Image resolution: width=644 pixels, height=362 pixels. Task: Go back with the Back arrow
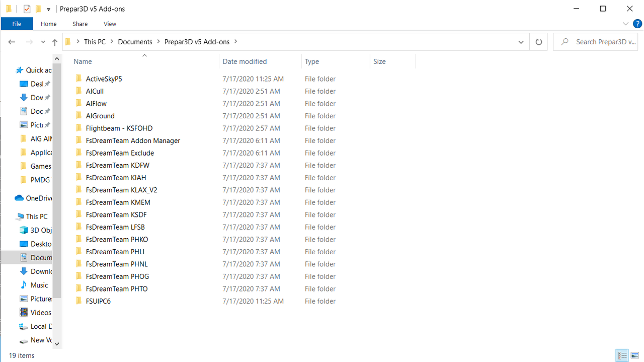click(12, 42)
